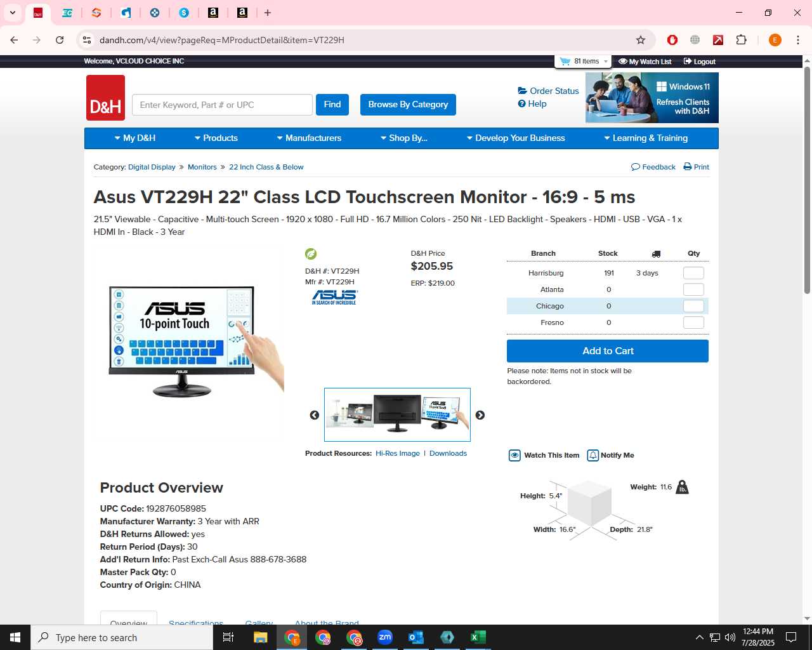
Task: Open Chrome three-dot menu
Action: (x=797, y=40)
